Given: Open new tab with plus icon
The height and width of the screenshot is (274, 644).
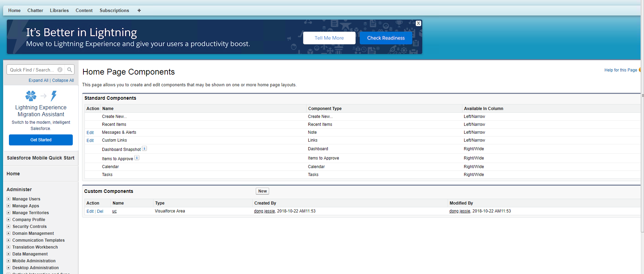Looking at the screenshot, I should [x=139, y=10].
